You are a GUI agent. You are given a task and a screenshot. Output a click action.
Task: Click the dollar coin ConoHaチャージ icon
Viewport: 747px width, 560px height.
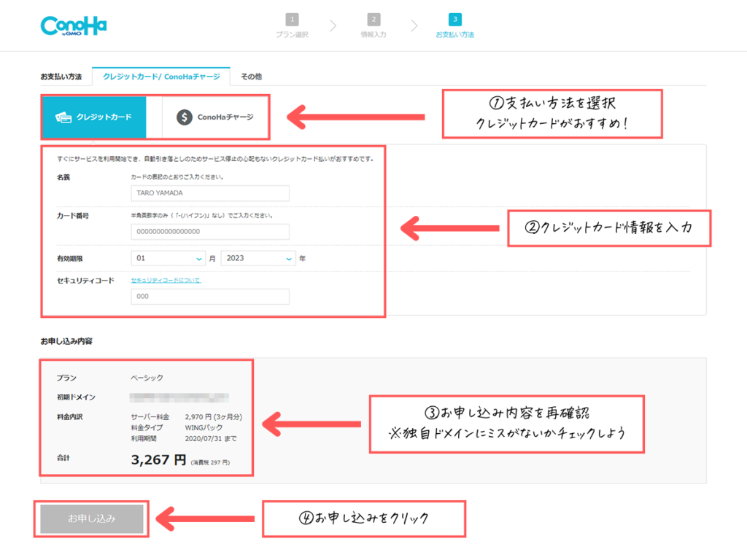[x=185, y=117]
